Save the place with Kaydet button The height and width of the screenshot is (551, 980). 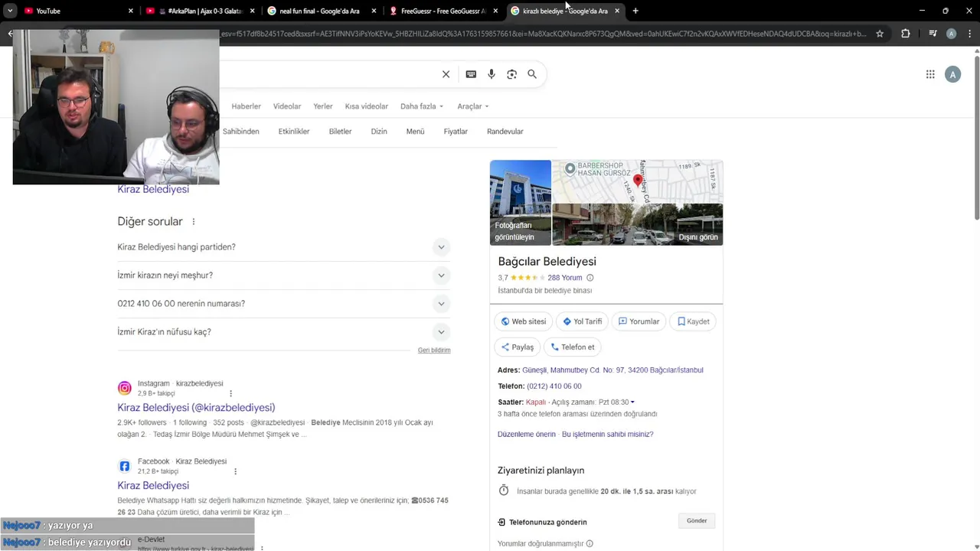[x=693, y=321]
